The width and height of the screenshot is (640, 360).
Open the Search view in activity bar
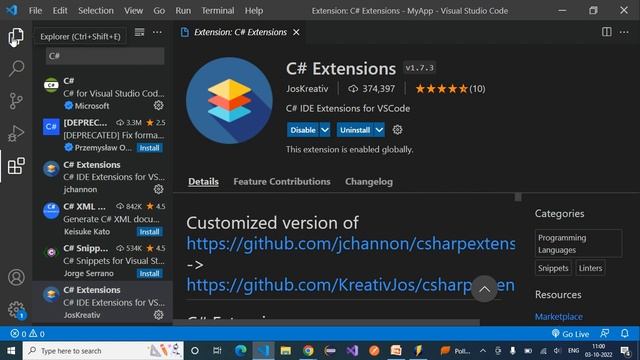pyautogui.click(x=16, y=69)
